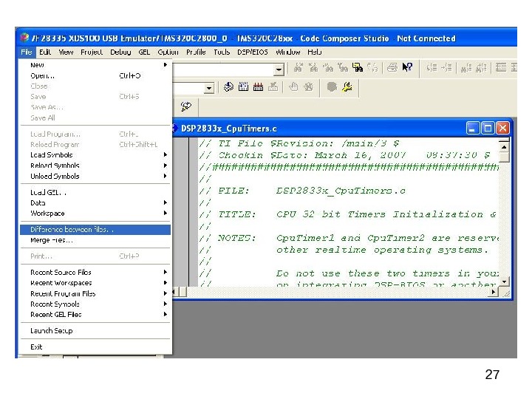Click the compile file toolbar icon
The height and width of the screenshot is (399, 532).
point(228,87)
